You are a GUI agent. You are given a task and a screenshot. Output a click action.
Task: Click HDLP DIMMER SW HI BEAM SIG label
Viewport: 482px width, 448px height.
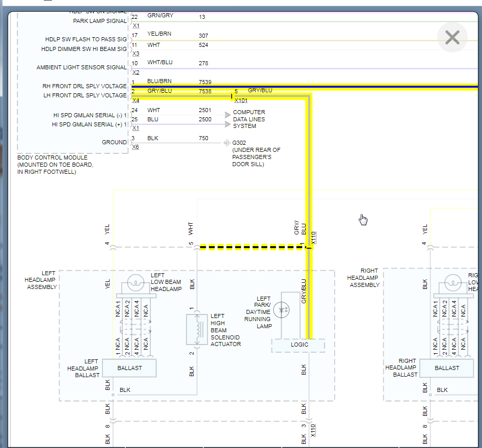[84, 49]
